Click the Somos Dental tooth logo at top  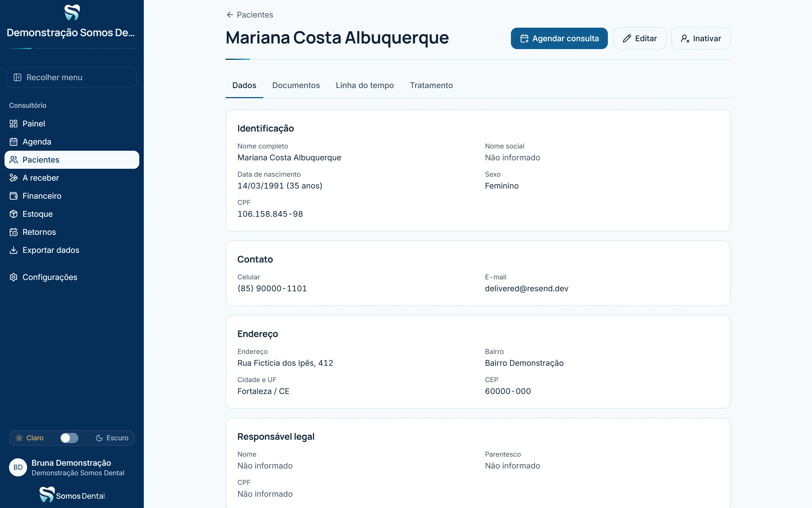(x=72, y=12)
